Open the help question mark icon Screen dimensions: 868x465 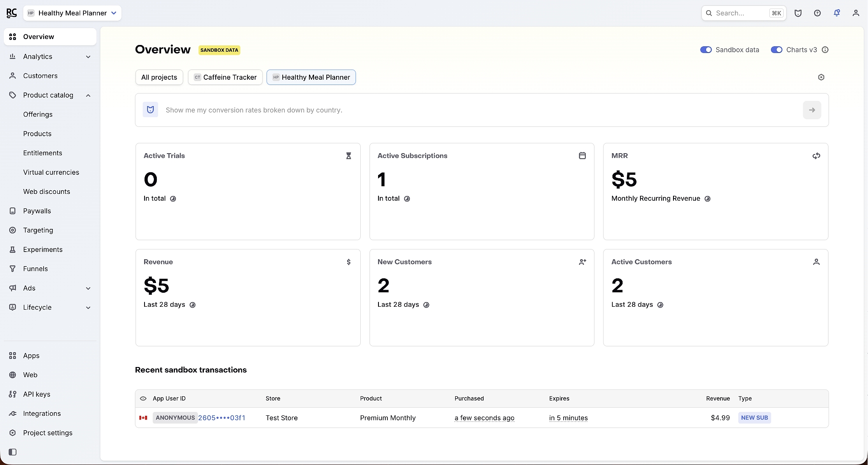(818, 13)
